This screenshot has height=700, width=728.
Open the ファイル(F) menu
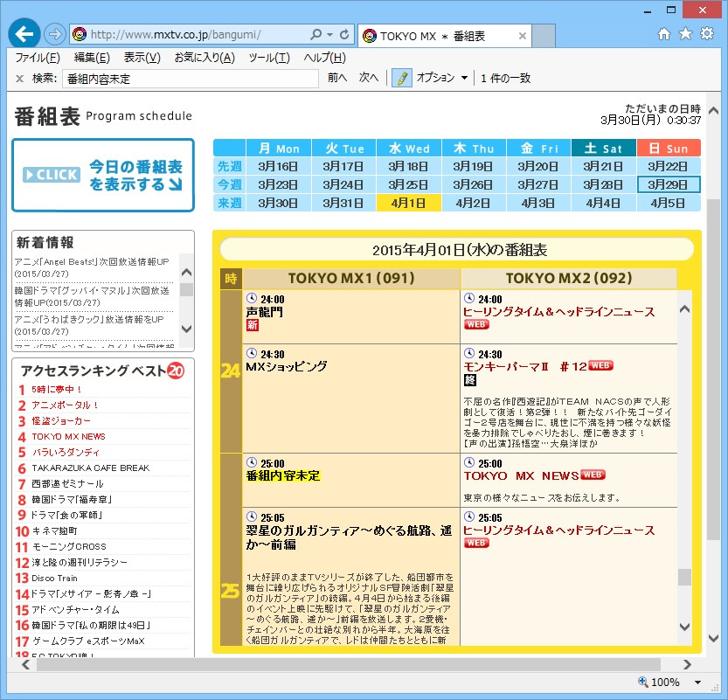click(37, 58)
